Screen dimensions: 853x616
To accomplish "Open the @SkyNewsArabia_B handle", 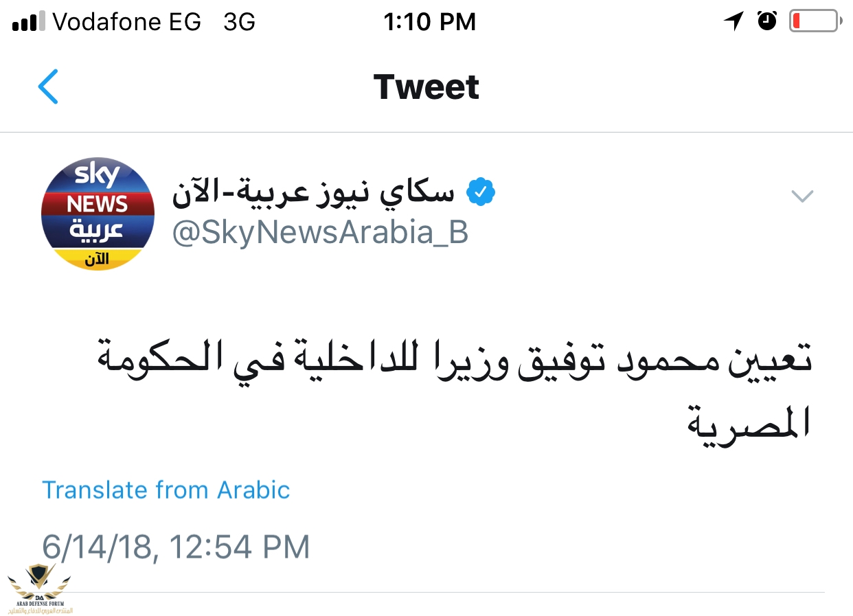I will 320,233.
